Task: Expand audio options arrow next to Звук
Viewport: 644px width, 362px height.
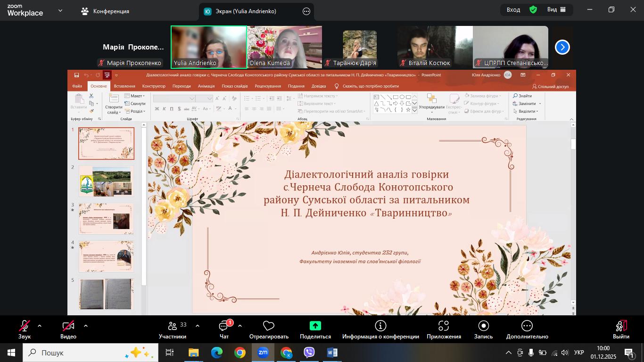Action: pos(40,326)
